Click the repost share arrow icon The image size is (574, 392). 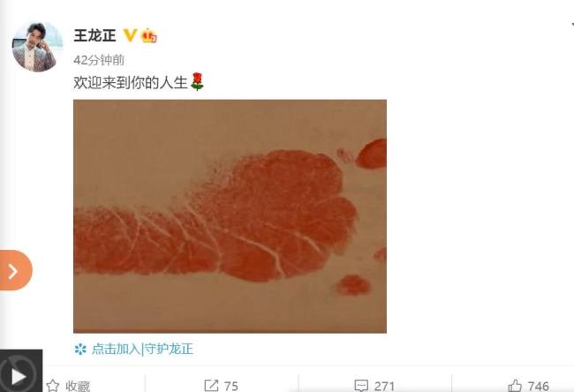[211, 386]
